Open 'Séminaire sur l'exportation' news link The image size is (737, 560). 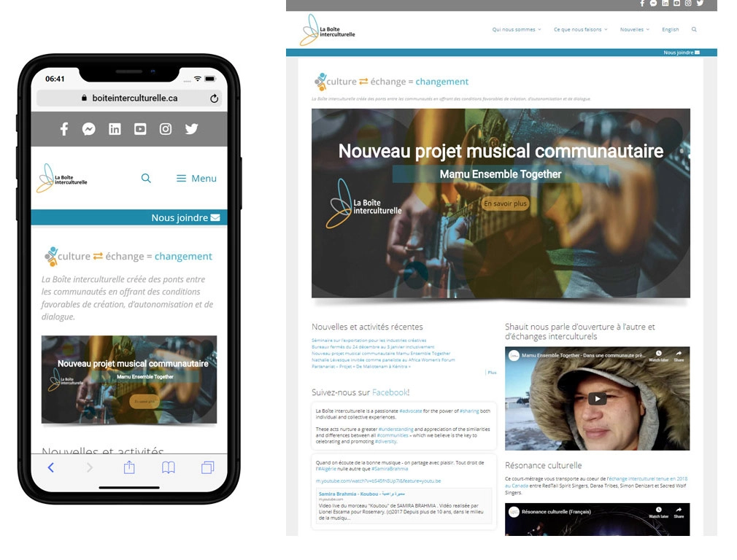(x=368, y=341)
